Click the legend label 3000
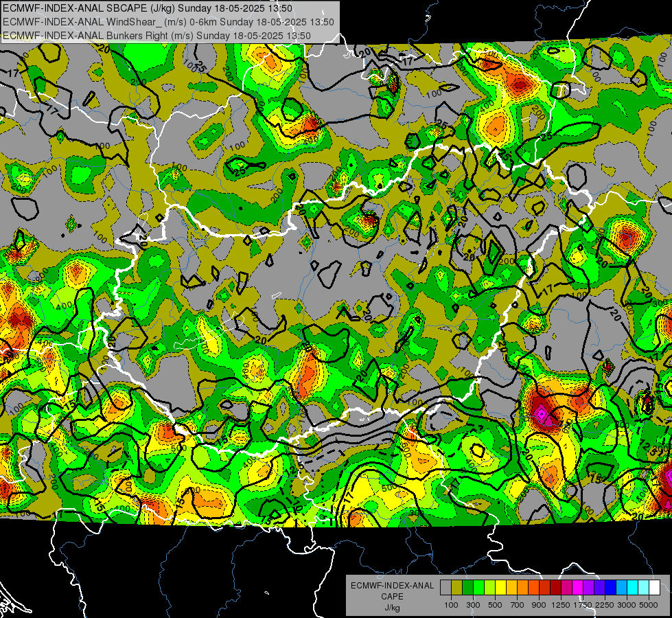This screenshot has height=618, width=672. click(627, 605)
